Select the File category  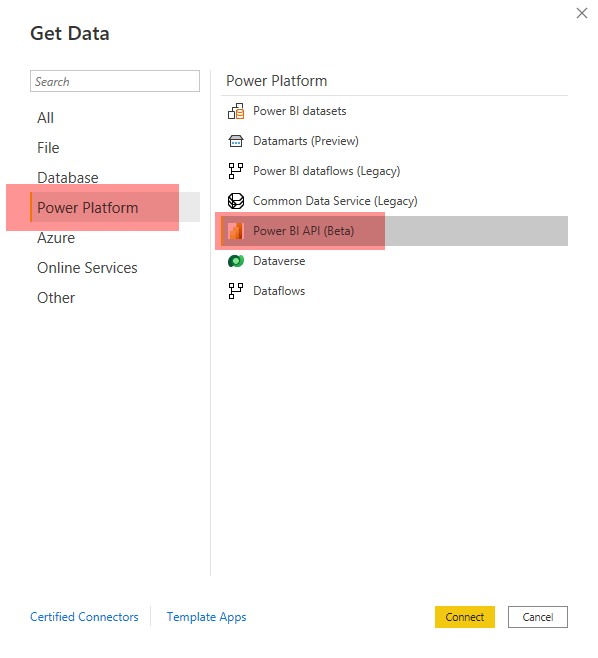pos(48,148)
